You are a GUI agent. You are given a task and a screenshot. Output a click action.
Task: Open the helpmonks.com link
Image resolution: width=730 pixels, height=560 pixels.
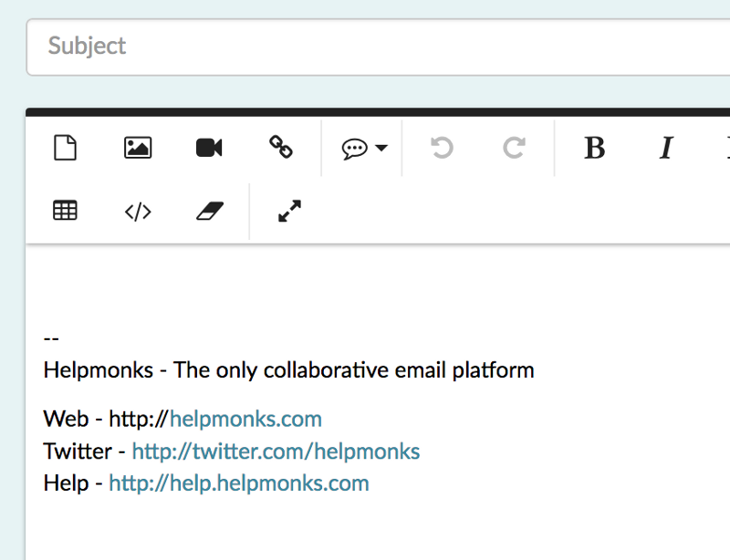245,419
